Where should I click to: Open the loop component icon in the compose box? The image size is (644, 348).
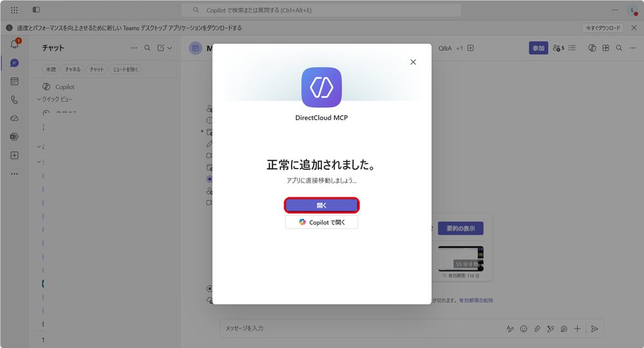pyautogui.click(x=564, y=329)
